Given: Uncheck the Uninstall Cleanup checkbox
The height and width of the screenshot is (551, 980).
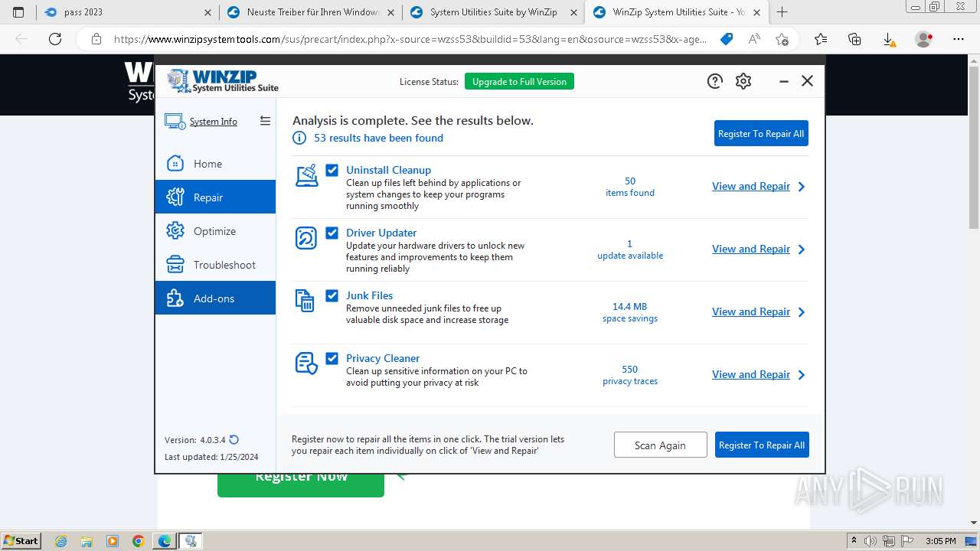Looking at the screenshot, I should [332, 170].
